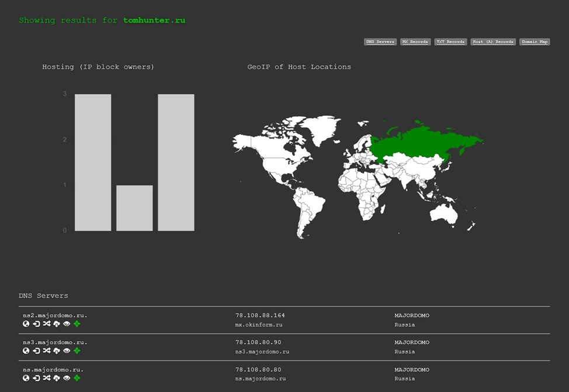Image resolution: width=569 pixels, height=392 pixels.
Task: Click the sign-in arrow icon under ns3.majordomo.ru.
Action: point(36,351)
